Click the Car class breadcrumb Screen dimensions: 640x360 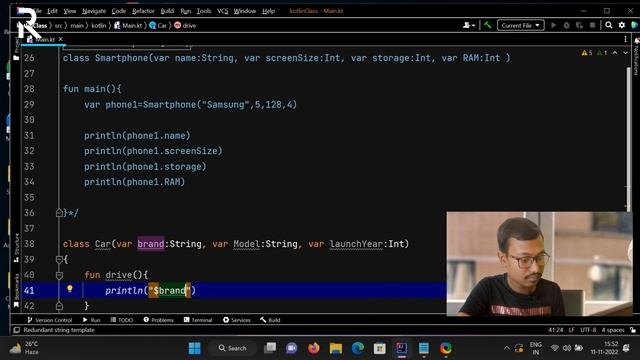point(158,25)
